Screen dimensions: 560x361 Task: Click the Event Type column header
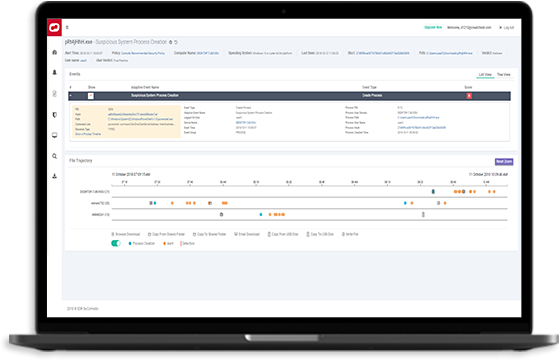click(369, 87)
